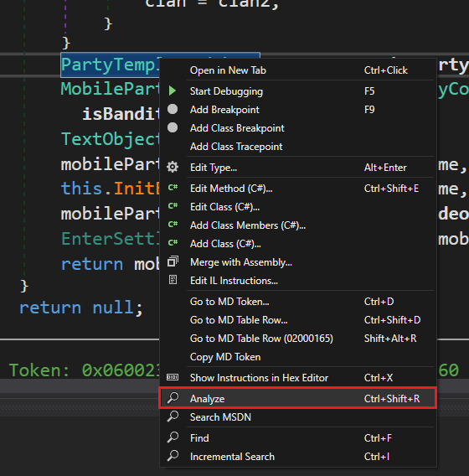Click the Edit IL Instructions document icon
The image size is (469, 476).
click(x=173, y=280)
